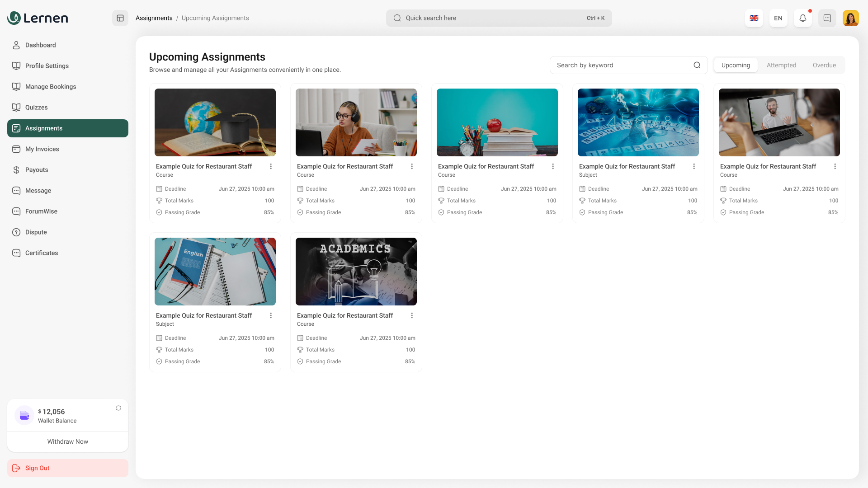Click the sidebar collapse layout icon

120,18
